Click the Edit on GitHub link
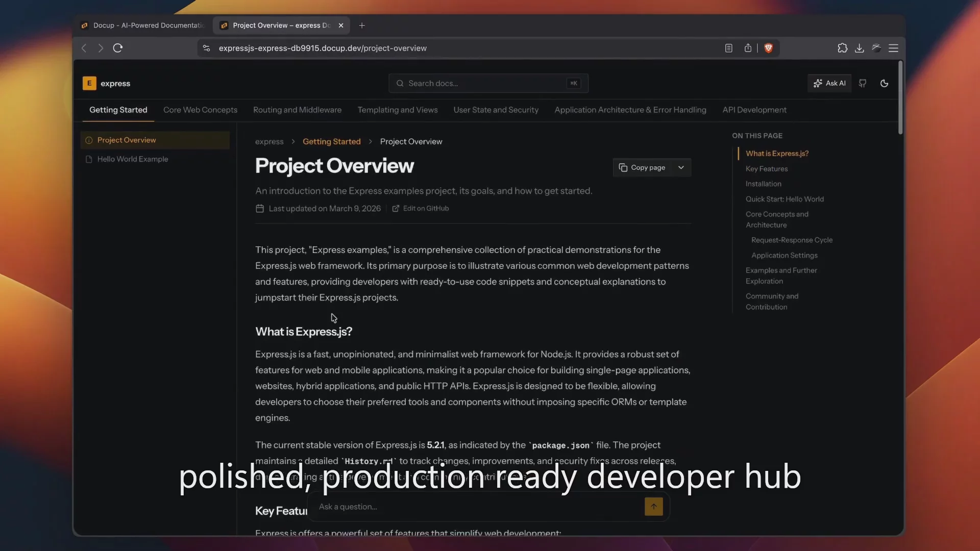This screenshot has width=980, height=551. click(426, 208)
